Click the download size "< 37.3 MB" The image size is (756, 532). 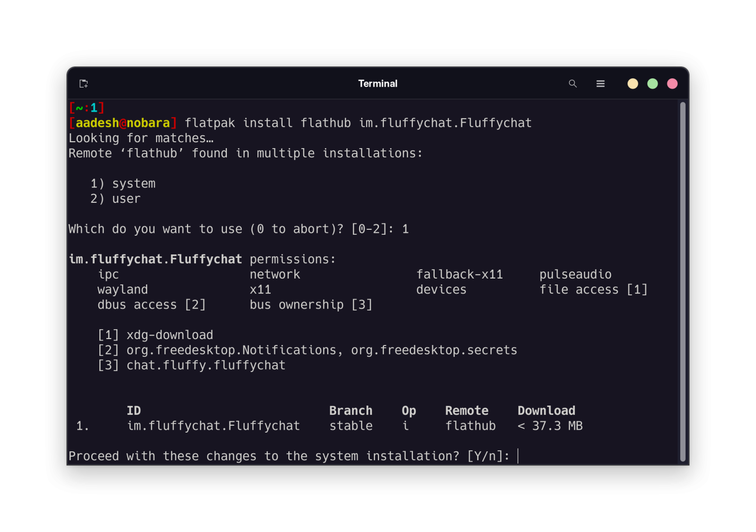point(550,426)
